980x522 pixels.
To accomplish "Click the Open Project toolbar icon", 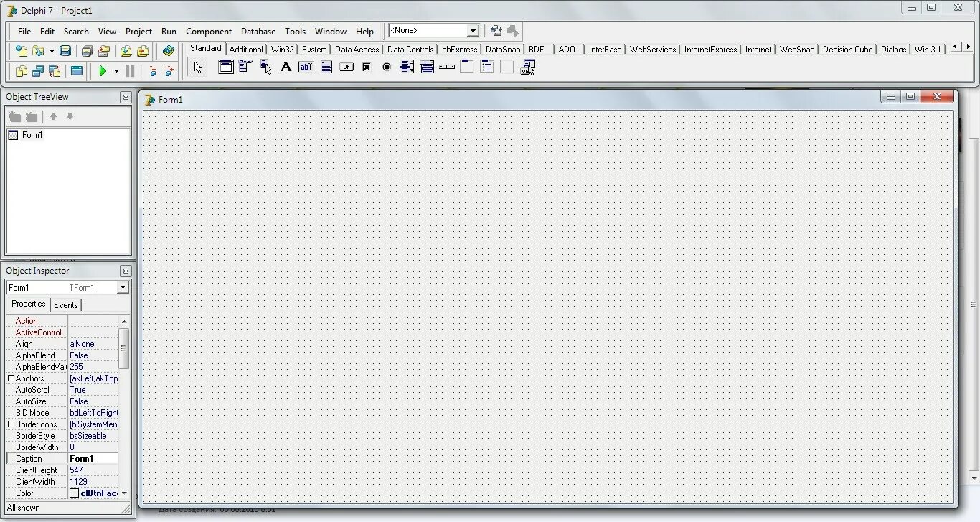I will click(104, 51).
